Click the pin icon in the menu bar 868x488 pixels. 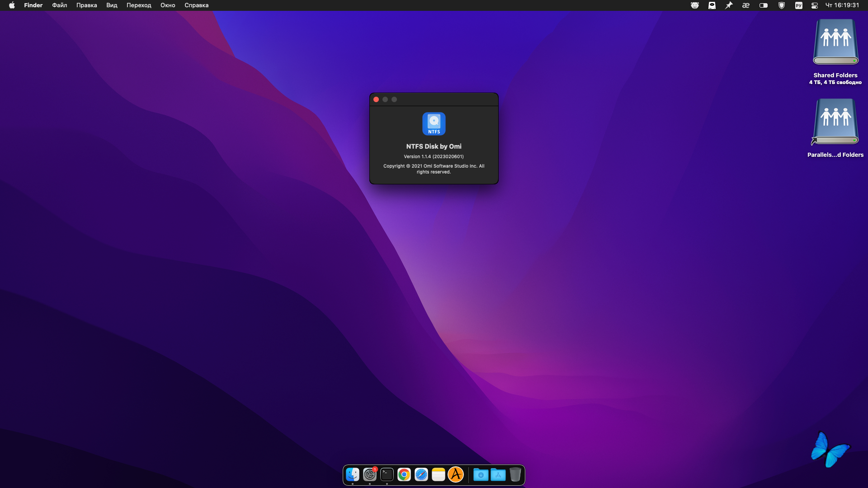(x=729, y=5)
